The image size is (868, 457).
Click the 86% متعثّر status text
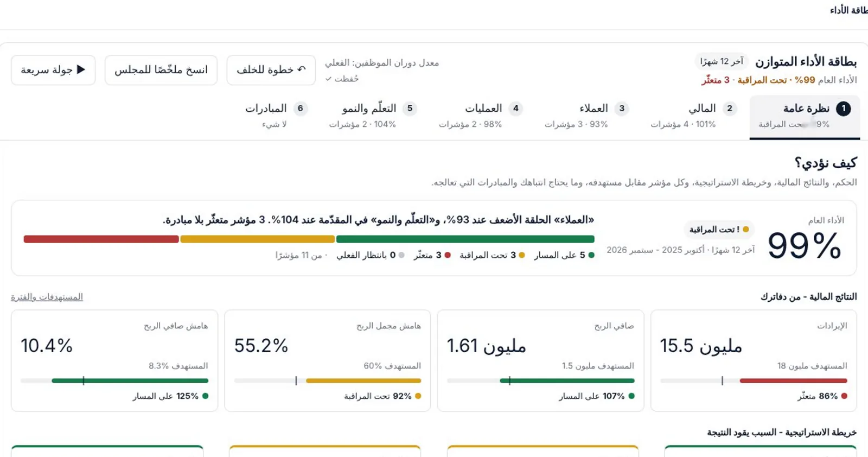click(x=822, y=396)
